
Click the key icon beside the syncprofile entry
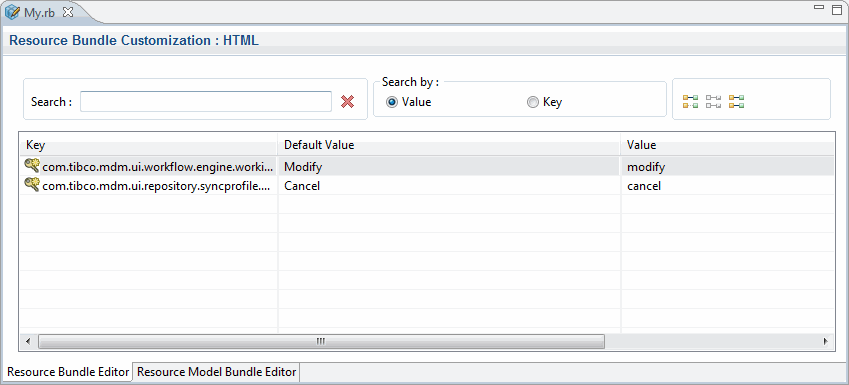tap(32, 185)
